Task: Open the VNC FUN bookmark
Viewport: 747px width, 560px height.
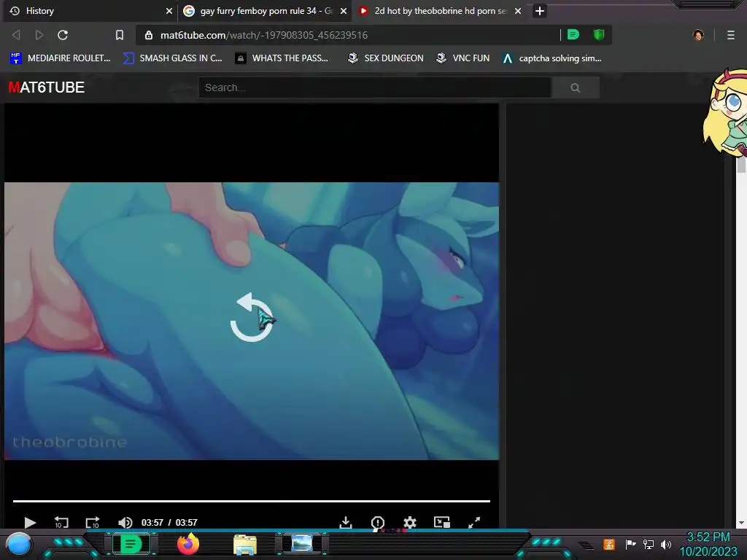Action: 462,58
